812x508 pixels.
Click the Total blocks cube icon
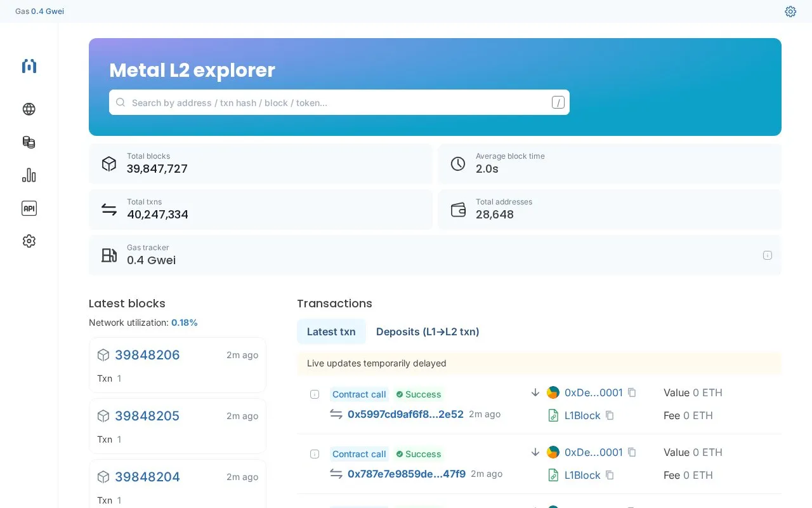[109, 164]
